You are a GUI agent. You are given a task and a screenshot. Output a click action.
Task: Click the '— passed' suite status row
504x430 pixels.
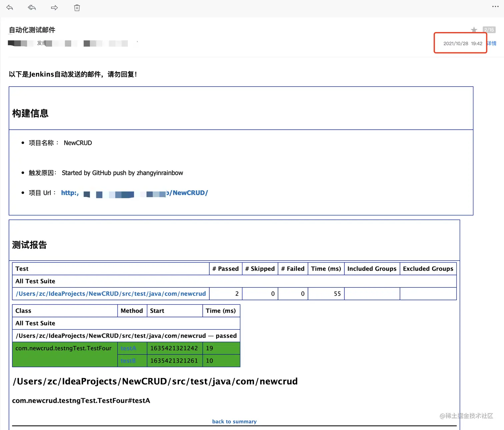[126, 336]
